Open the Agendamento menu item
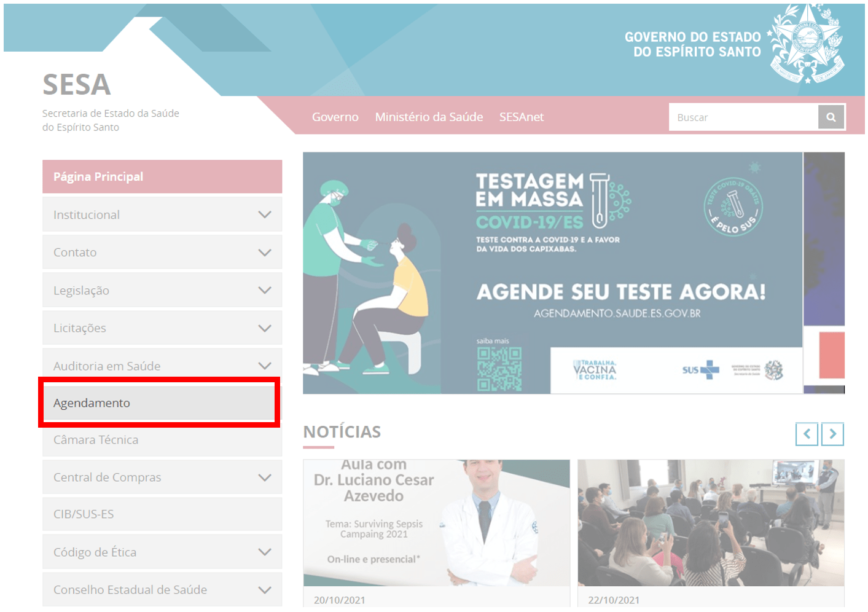Viewport: 868px width, 612px height. point(159,403)
